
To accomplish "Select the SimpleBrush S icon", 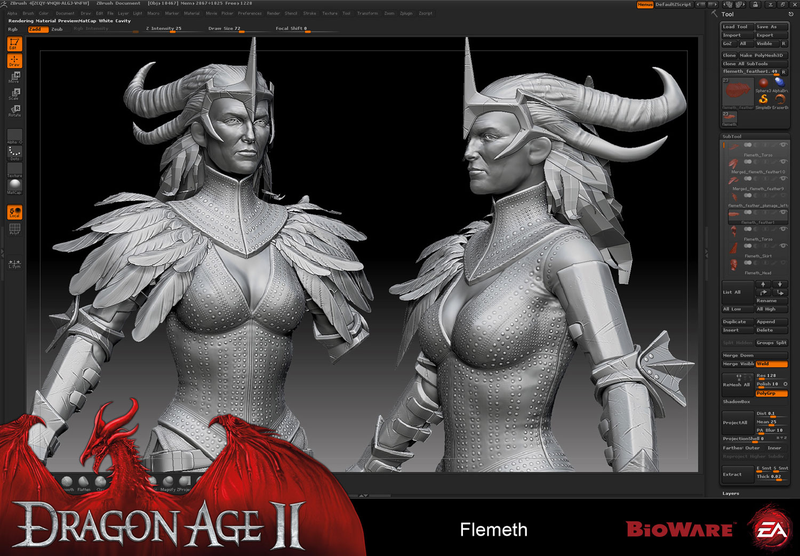I will [763, 100].
